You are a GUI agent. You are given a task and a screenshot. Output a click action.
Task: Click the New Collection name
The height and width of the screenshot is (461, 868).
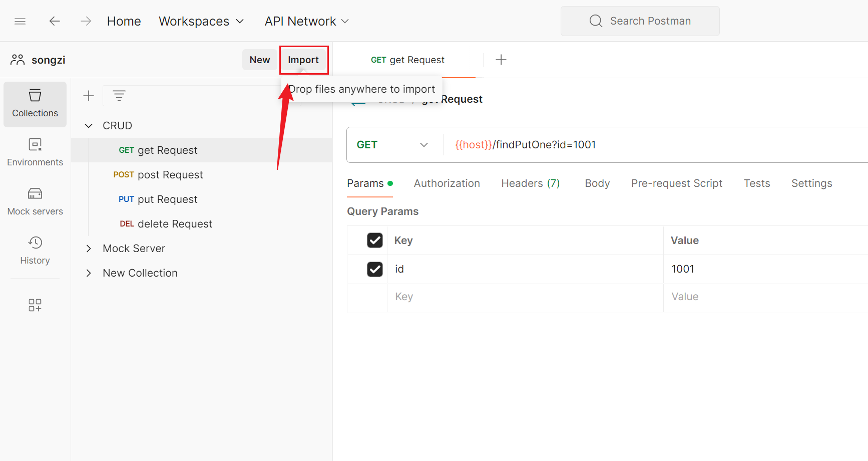coord(140,273)
